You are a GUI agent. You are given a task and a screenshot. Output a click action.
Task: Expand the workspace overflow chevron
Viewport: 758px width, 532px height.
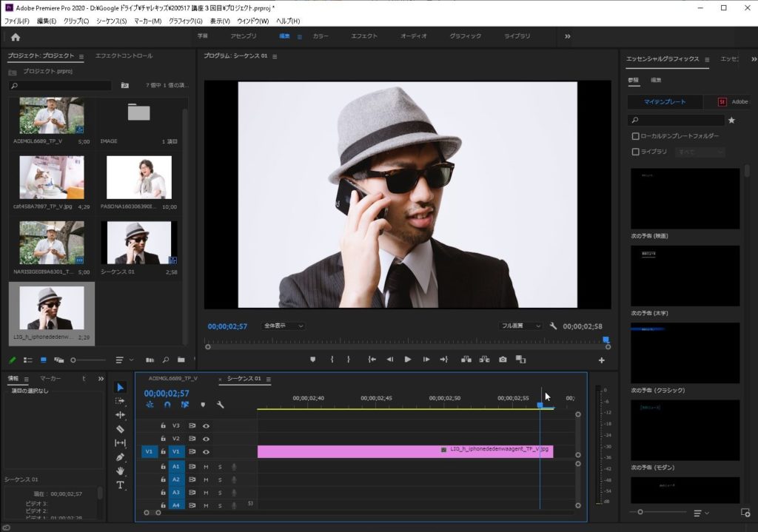(568, 36)
